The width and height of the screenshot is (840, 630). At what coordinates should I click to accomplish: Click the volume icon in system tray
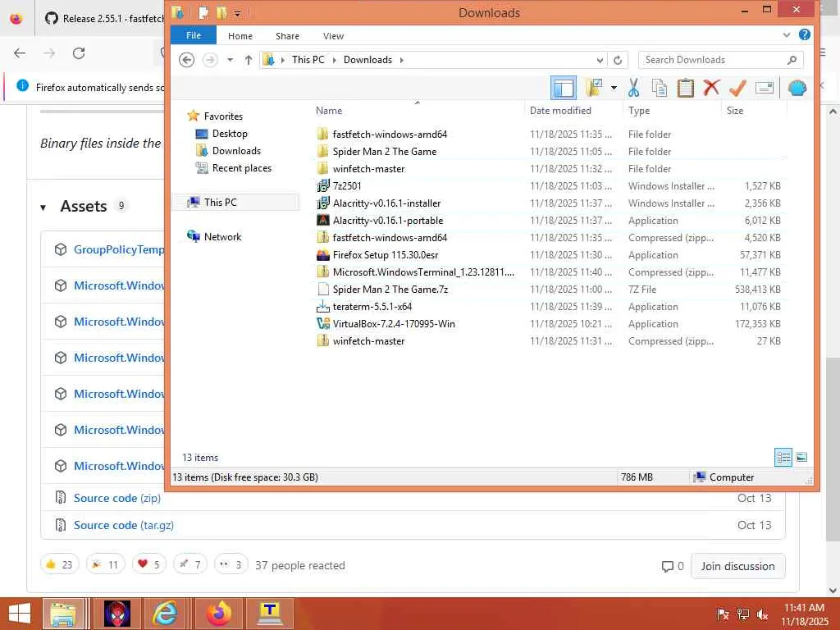tap(762, 614)
